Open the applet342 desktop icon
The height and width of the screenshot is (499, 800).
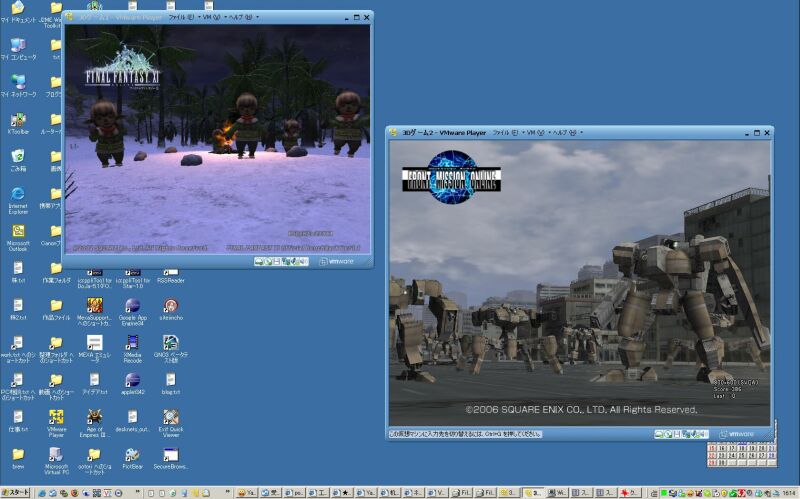tap(133, 384)
